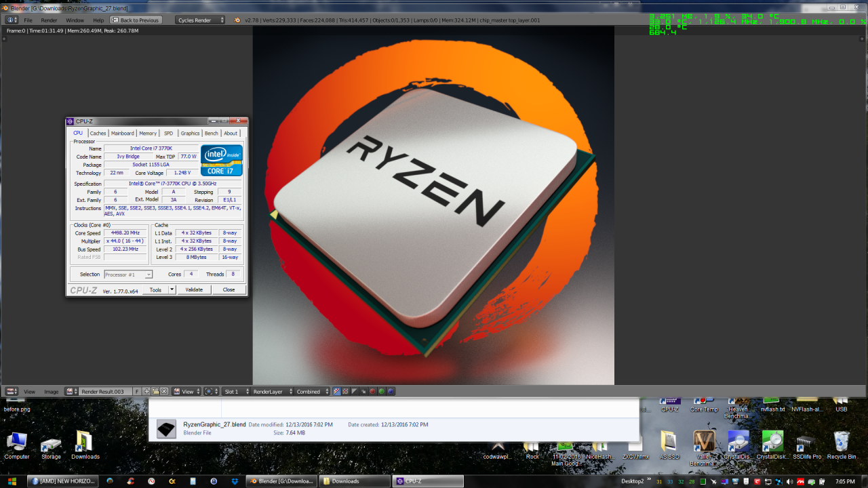This screenshot has height=488, width=868.
Task: Switch to the CPU-Z Mainboard tab
Action: click(123, 133)
